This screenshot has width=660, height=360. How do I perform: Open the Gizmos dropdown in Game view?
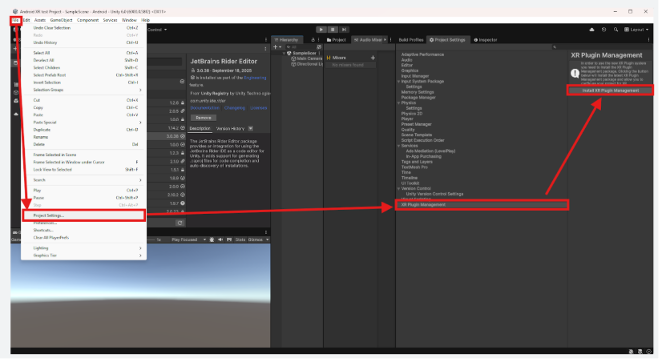pos(258,240)
